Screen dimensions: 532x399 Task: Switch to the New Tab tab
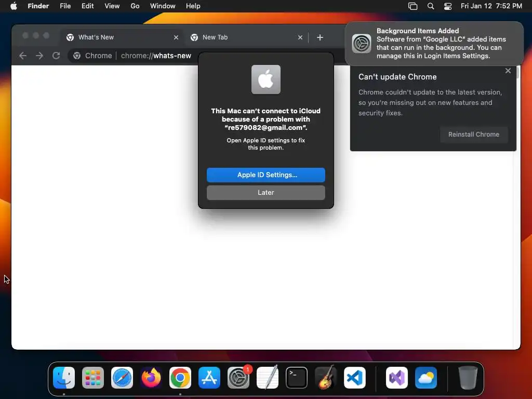pyautogui.click(x=246, y=37)
